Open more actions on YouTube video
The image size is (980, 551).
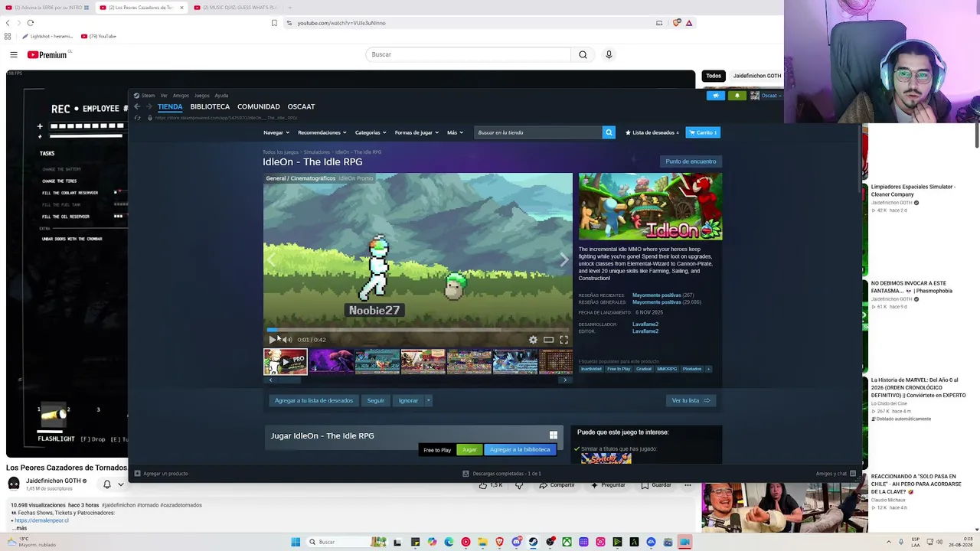coord(688,485)
